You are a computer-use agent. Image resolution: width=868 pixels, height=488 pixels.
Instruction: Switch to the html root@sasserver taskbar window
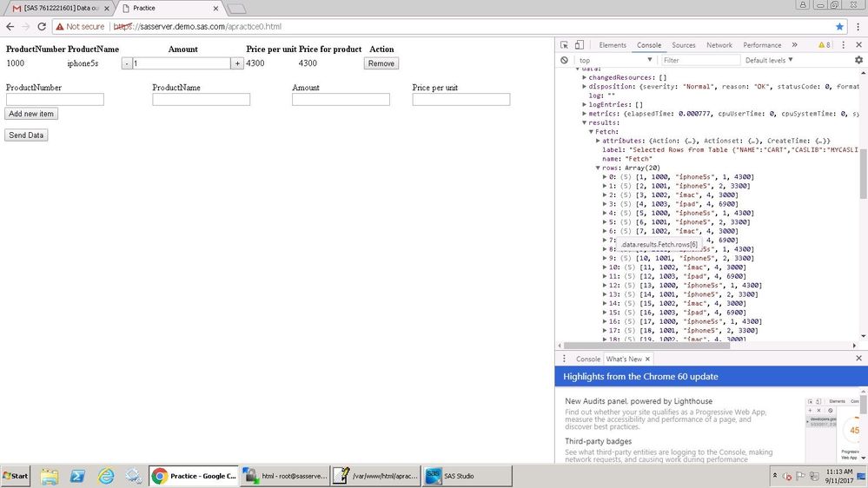(285, 476)
